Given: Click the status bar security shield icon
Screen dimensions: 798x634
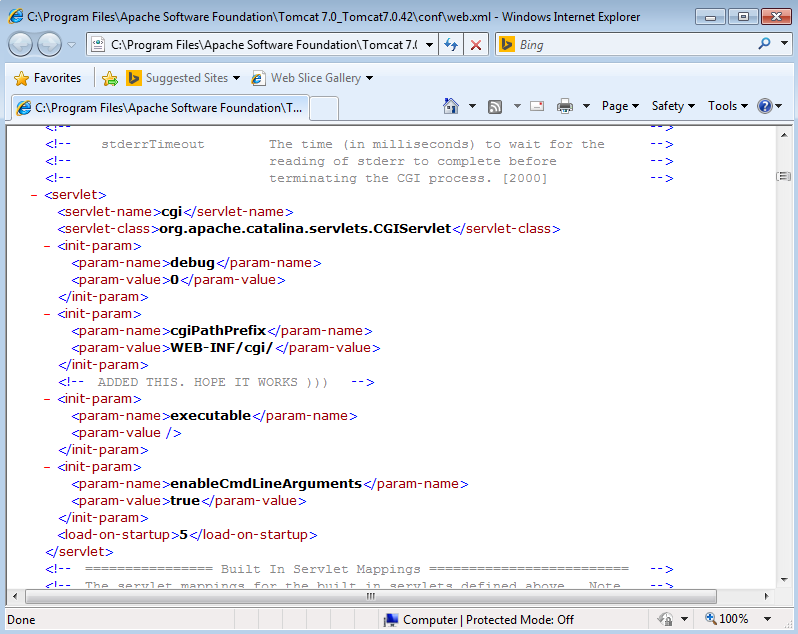Looking at the screenshot, I should (665, 619).
